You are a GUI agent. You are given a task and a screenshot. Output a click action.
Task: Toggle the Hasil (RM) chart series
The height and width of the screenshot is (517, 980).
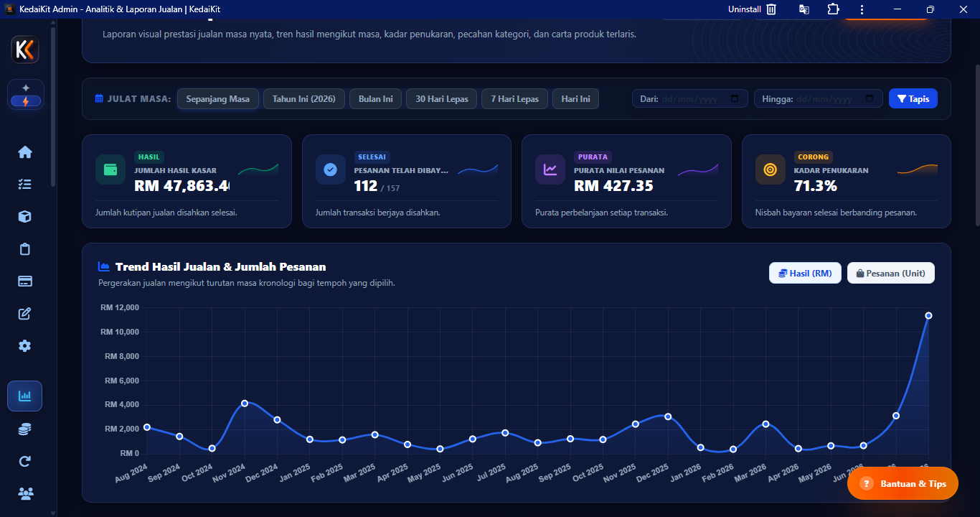805,273
